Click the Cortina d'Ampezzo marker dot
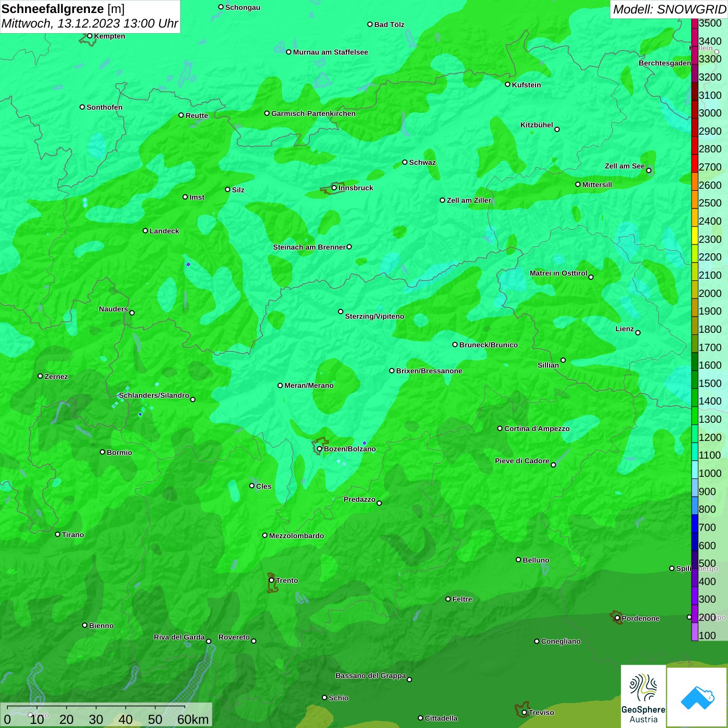The height and width of the screenshot is (728, 728). pos(500,428)
